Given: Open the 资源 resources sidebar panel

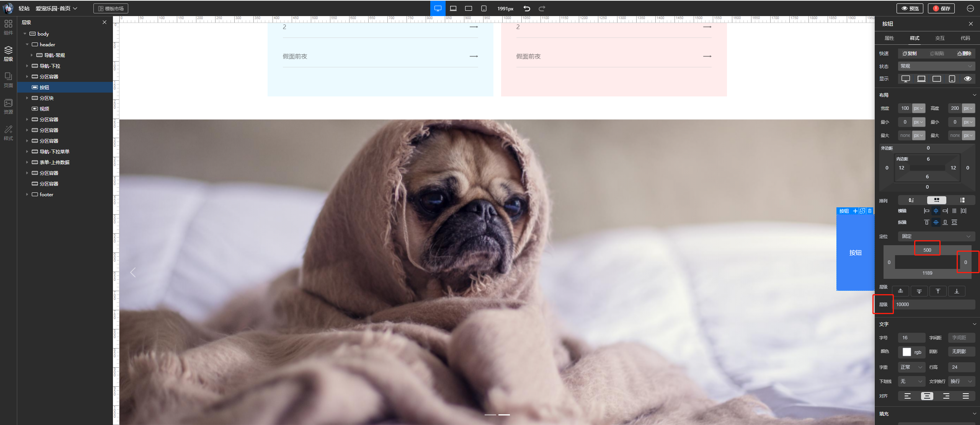Looking at the screenshot, I should [x=8, y=106].
